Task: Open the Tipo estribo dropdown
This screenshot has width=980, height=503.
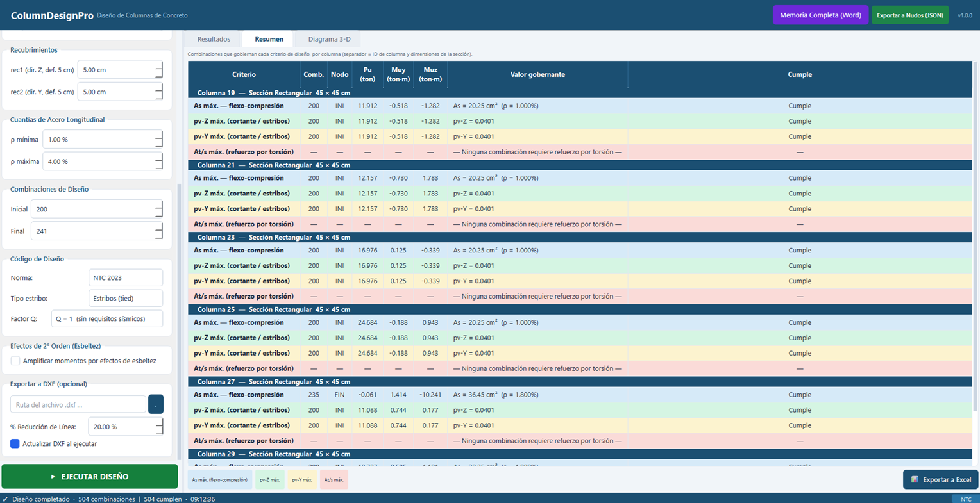Action: click(126, 299)
